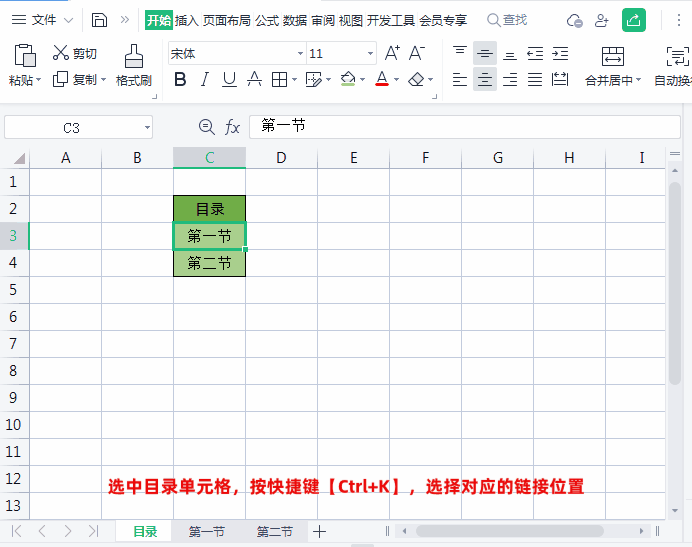Increase font size with A+ icon
Screen dimensions: 692x547
392,53
